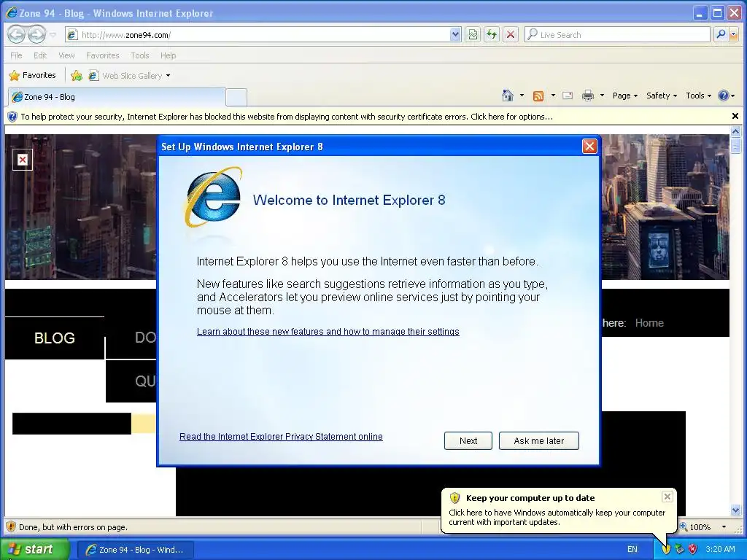The image size is (747, 560).
Task: Click the information bar security message
Action: [x=287, y=117]
